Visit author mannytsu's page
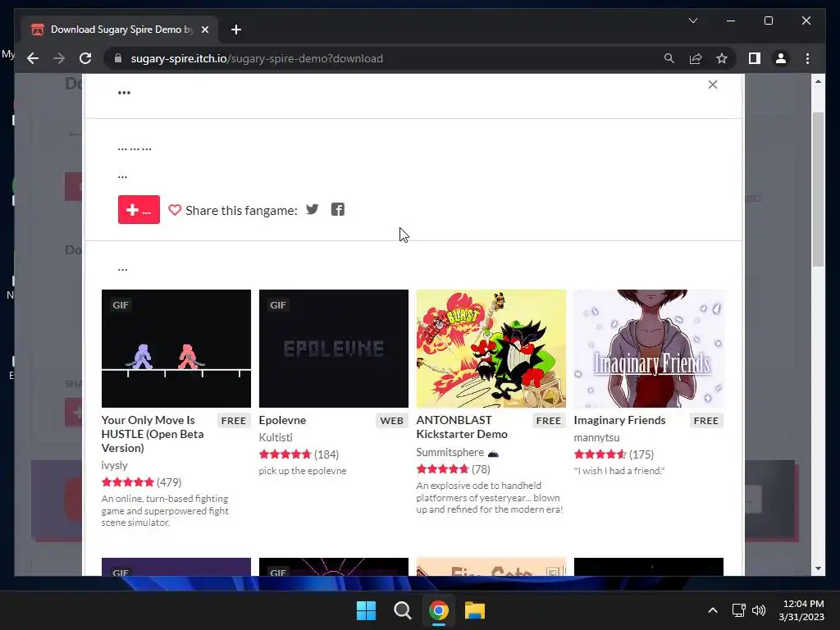This screenshot has height=630, width=840. pos(597,437)
